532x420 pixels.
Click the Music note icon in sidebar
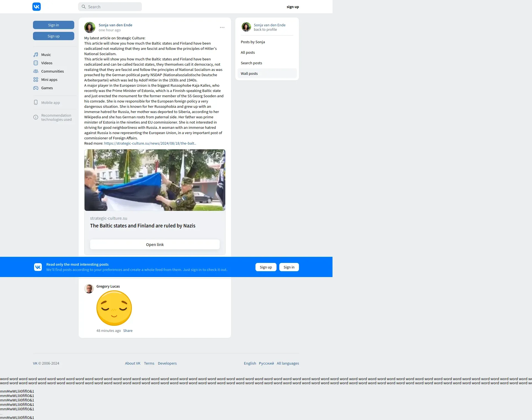pyautogui.click(x=36, y=55)
